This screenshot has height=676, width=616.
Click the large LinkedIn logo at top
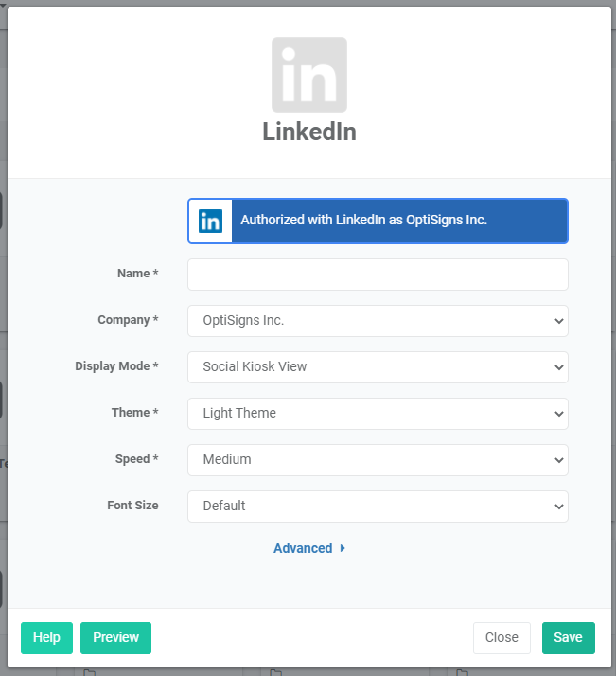click(x=308, y=75)
